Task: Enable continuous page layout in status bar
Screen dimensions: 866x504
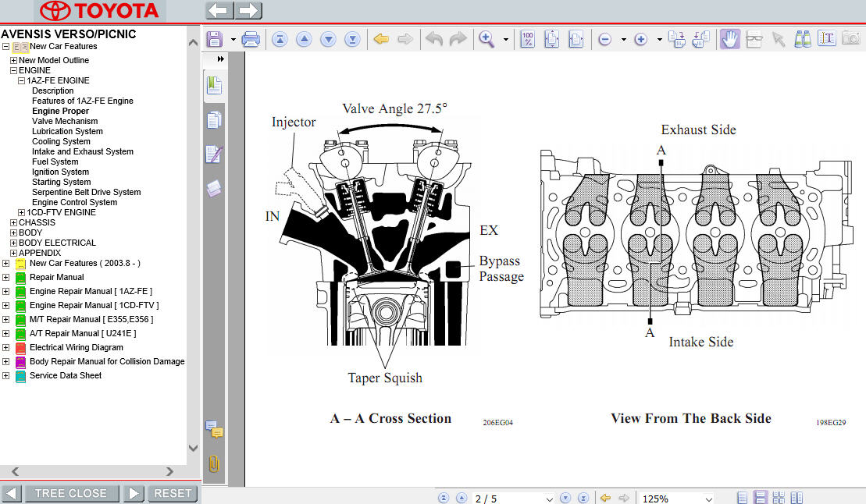Action: click(x=759, y=498)
